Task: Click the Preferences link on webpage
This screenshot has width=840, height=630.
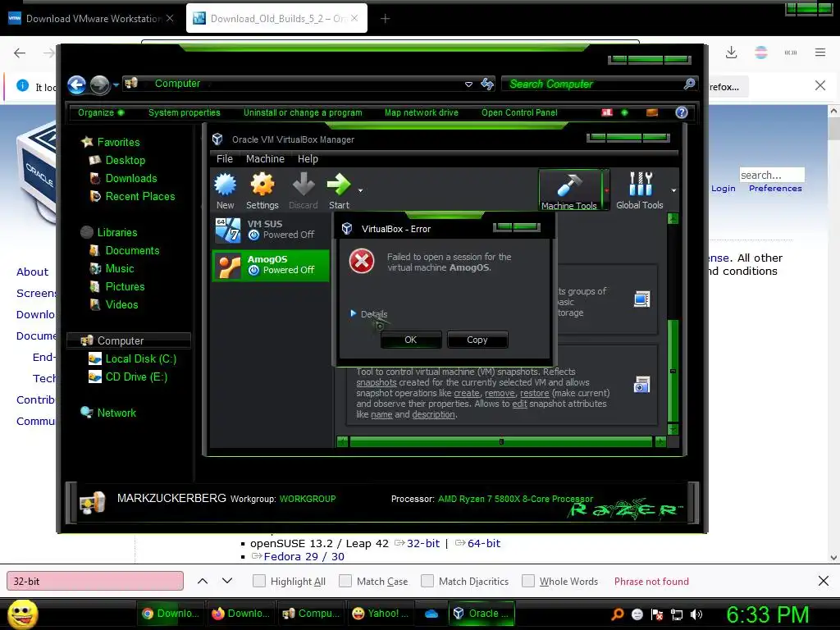Action: (775, 189)
